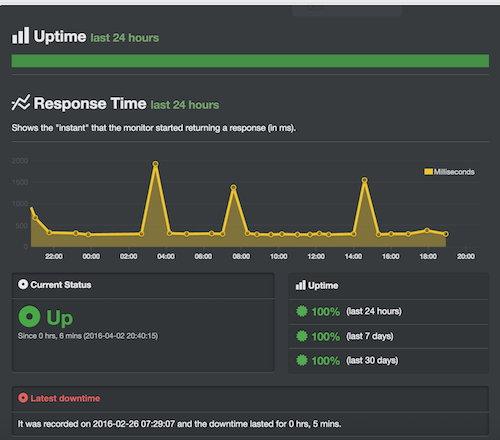Click the top 'Uptime' main heading
The image size is (500, 440).
click(x=60, y=36)
